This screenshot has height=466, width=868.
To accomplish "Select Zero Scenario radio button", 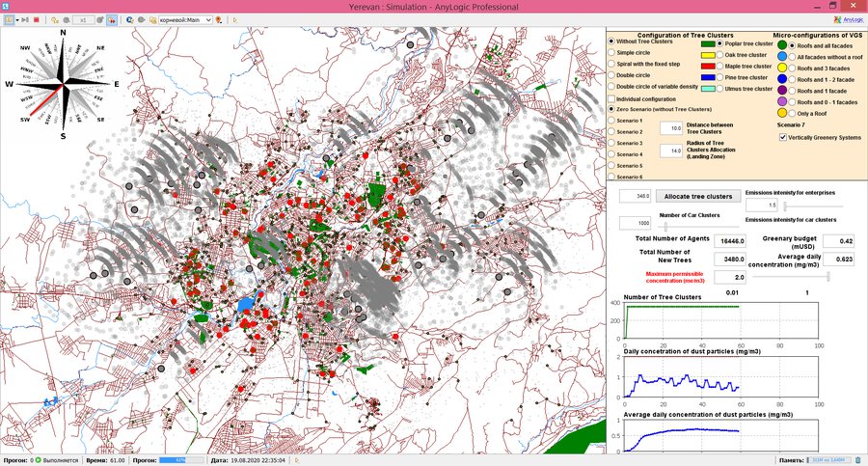I will pyautogui.click(x=611, y=109).
